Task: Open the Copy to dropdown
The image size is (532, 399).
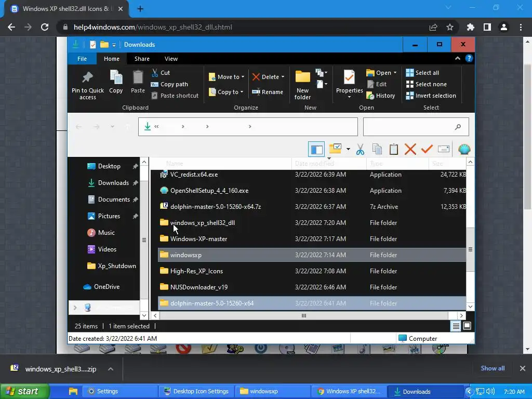Action: click(x=227, y=92)
